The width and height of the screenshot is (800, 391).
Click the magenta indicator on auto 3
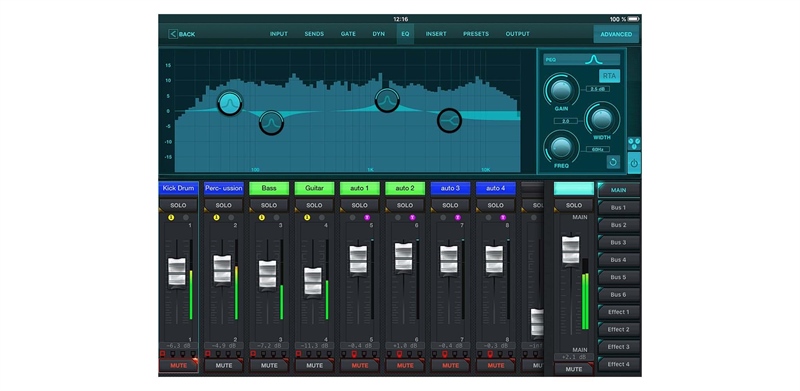click(458, 217)
